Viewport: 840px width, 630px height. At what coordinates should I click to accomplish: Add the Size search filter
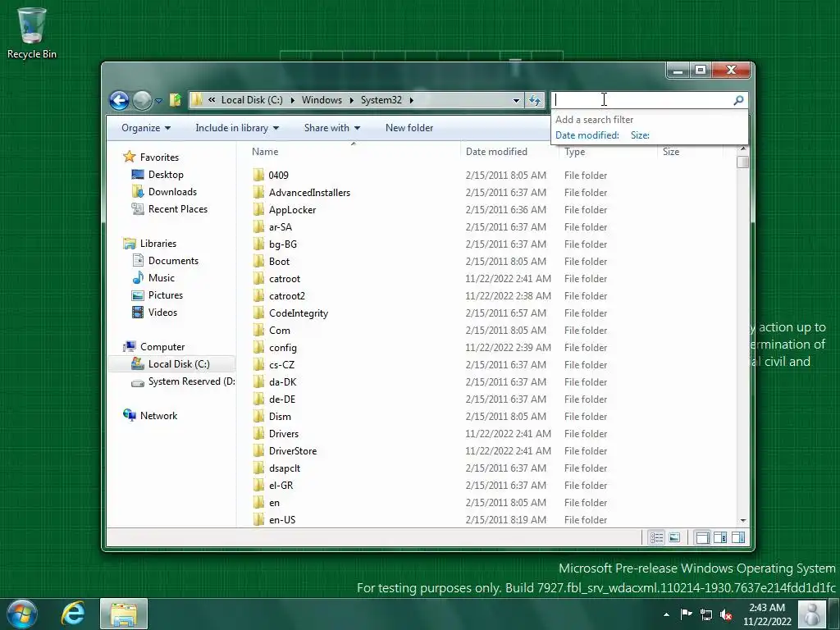click(640, 135)
